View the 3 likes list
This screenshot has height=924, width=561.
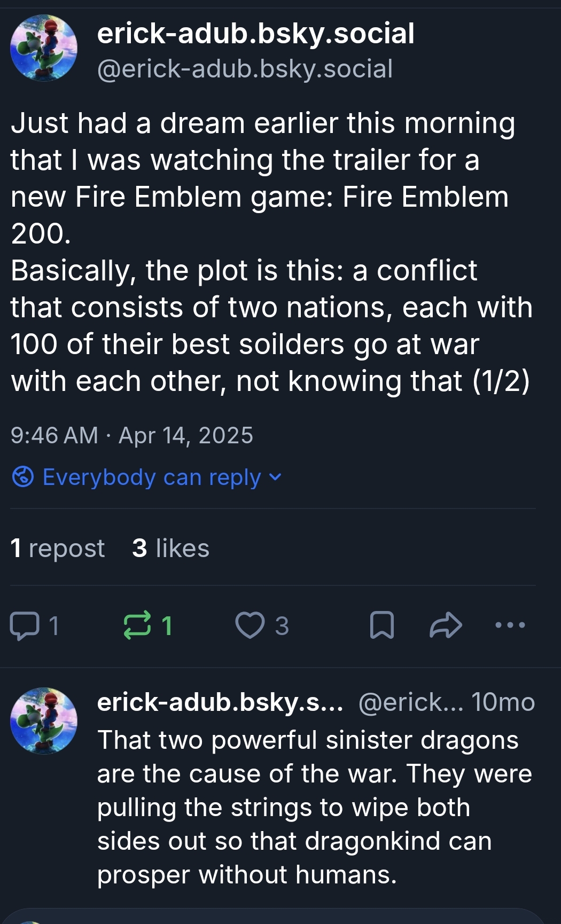click(171, 549)
